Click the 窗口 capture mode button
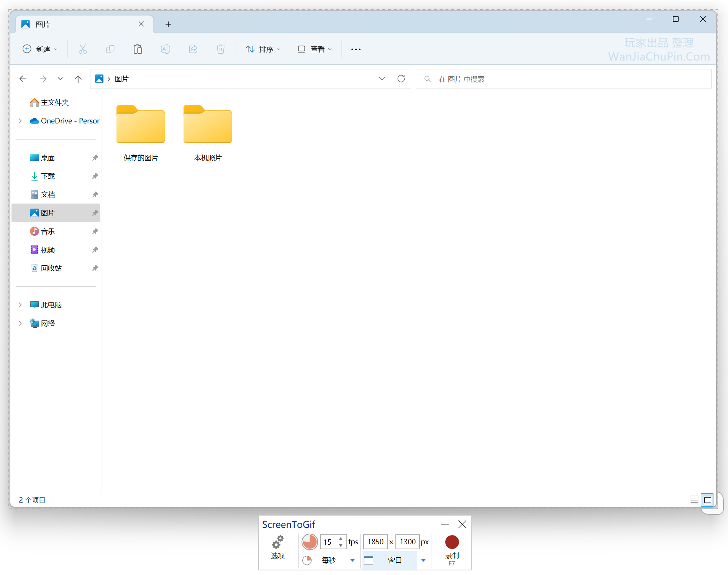Image resolution: width=728 pixels, height=575 pixels. click(390, 560)
